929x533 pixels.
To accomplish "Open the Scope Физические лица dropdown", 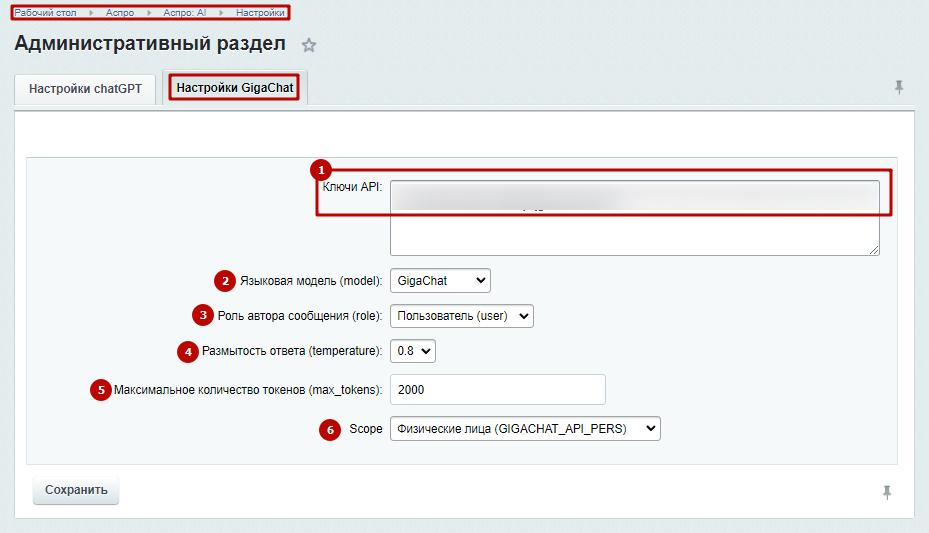I will click(525, 429).
